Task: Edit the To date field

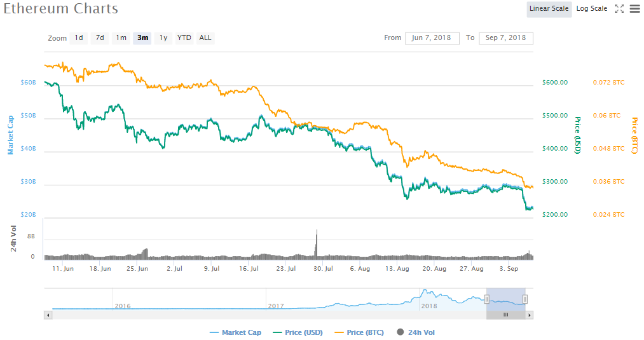Action: click(x=506, y=37)
